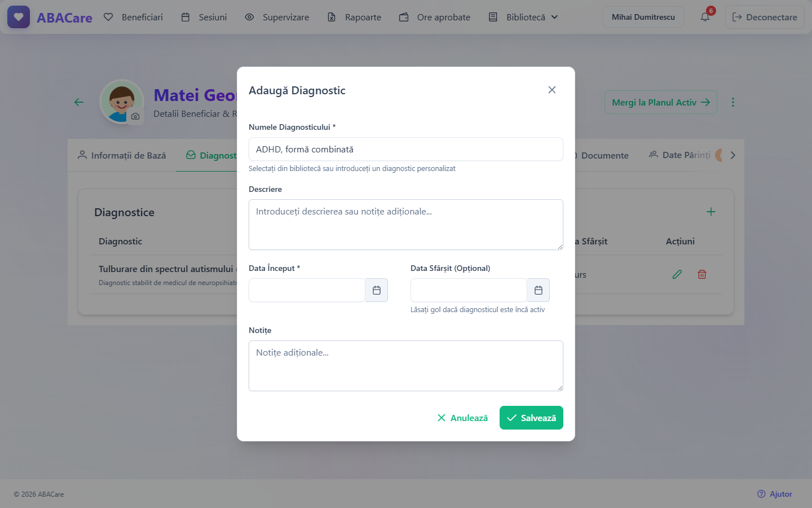Click the Mergi la Planul Activ button

point(661,102)
